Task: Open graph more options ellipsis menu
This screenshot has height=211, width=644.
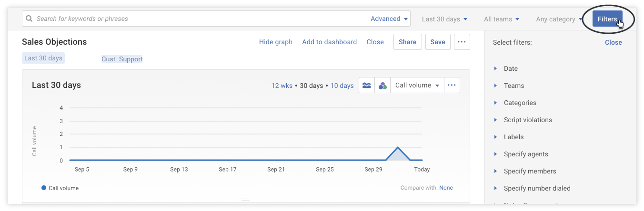Action: click(452, 86)
